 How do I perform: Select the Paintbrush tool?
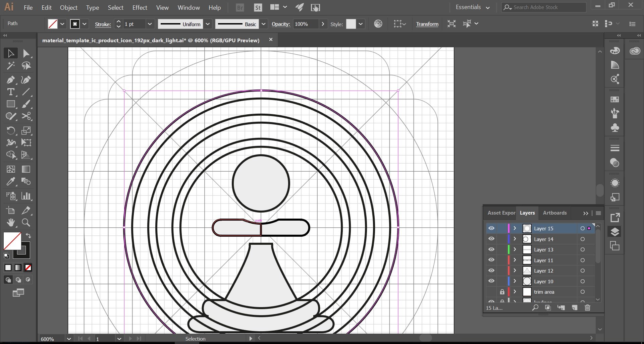(x=26, y=104)
